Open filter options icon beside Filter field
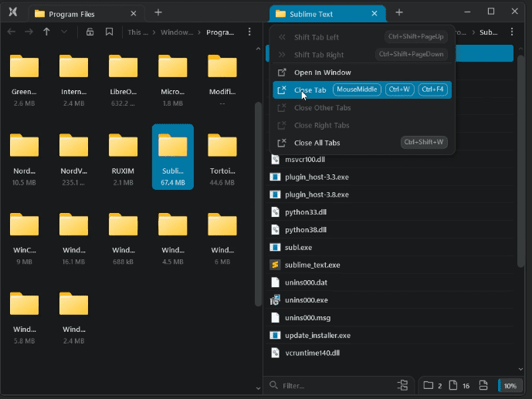Screen dimensions: 532x399 402,385
